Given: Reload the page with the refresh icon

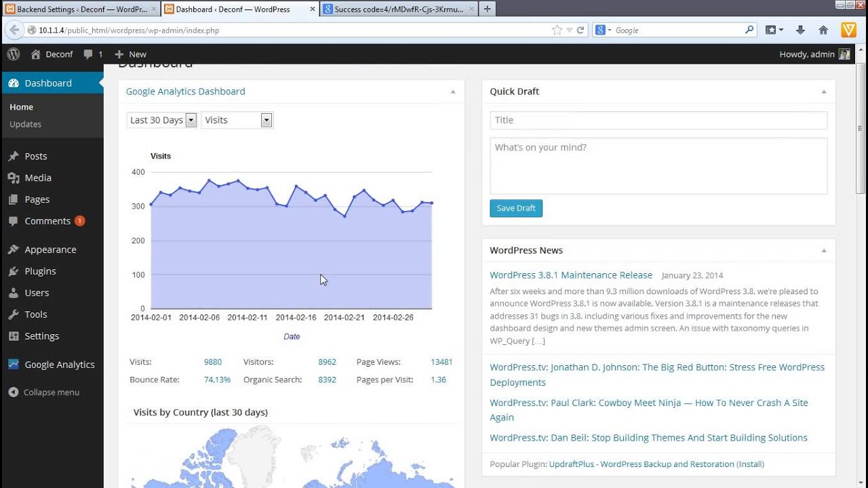Looking at the screenshot, I should click(x=580, y=30).
